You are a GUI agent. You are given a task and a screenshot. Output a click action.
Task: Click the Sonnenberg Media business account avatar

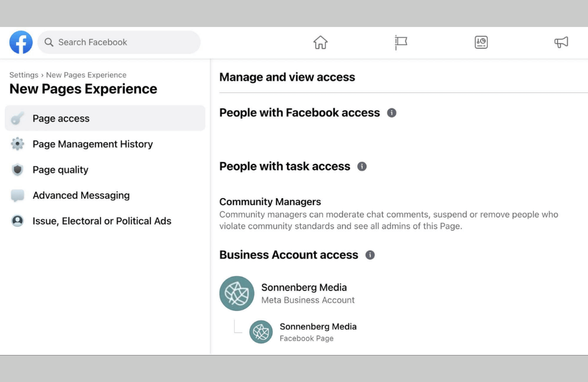click(236, 293)
